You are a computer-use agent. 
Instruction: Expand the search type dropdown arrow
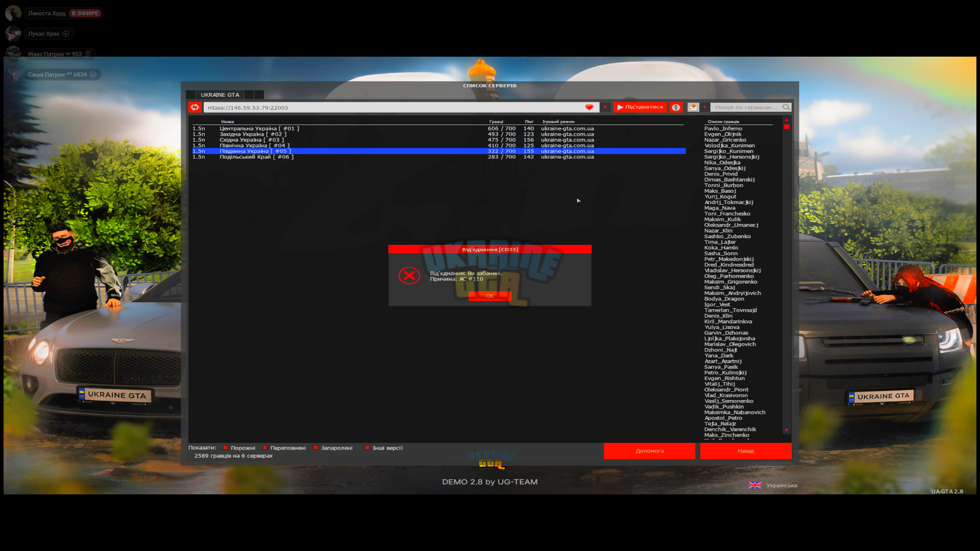(705, 107)
